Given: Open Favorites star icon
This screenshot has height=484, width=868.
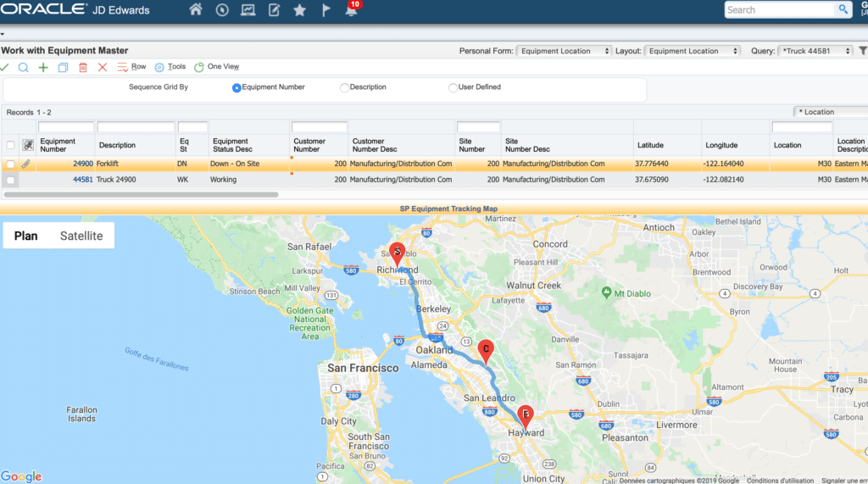Looking at the screenshot, I should pos(299,10).
